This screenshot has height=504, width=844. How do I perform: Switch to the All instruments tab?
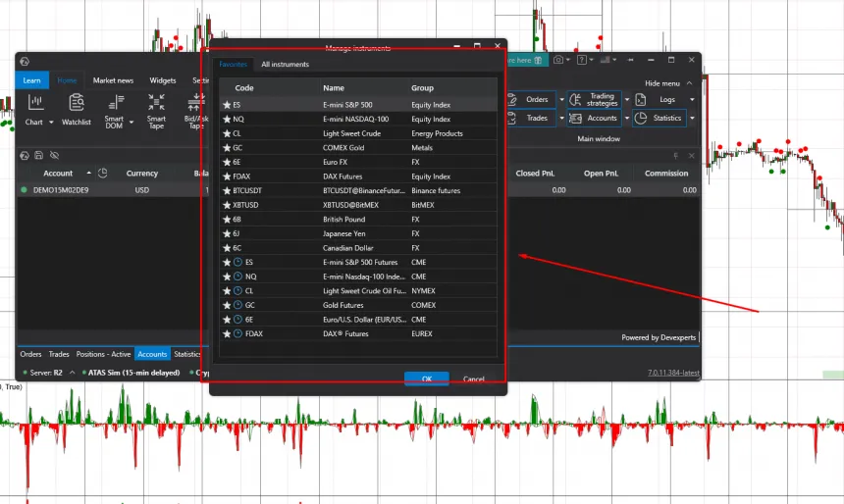[285, 65]
